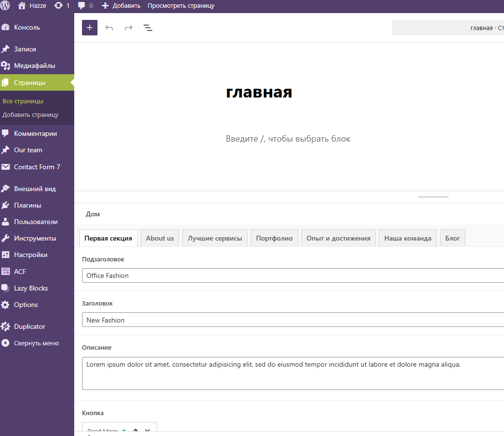Open Duplicator in the sidebar

click(37, 326)
